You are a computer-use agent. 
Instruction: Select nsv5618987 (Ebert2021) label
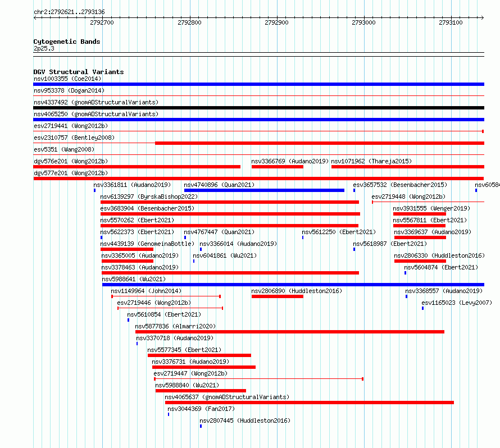coord(390,244)
